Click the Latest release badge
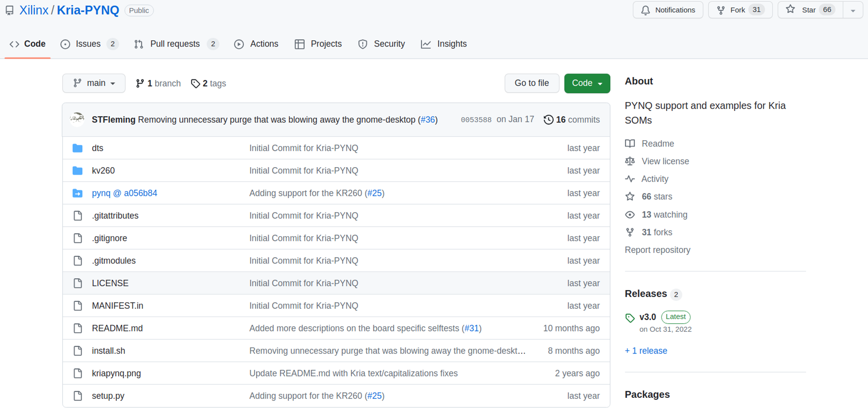Screen dimensions: 868x410 [x=676, y=317]
